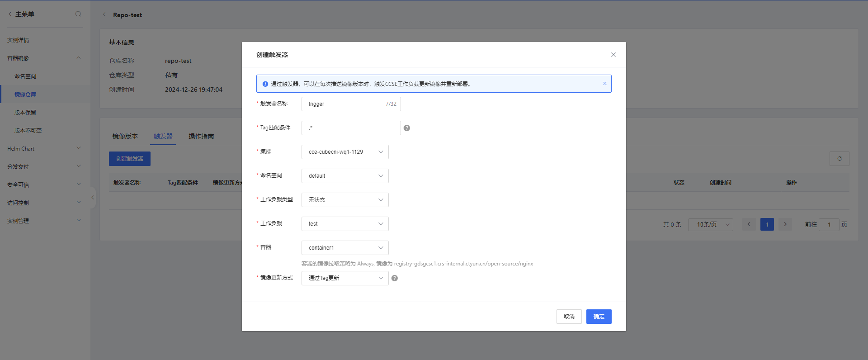This screenshot has width=868, height=360.
Task: Dismiss the blue info banner
Action: coord(605,84)
